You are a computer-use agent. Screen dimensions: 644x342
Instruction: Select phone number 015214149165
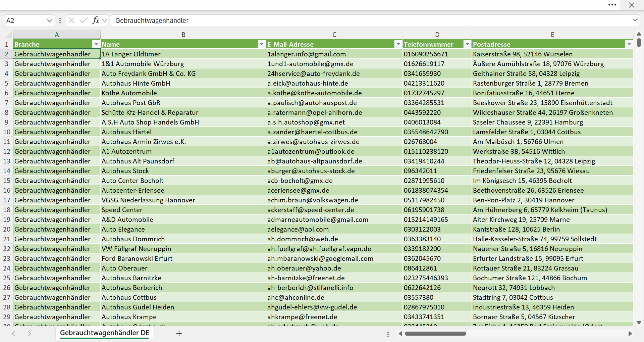[x=437, y=219]
